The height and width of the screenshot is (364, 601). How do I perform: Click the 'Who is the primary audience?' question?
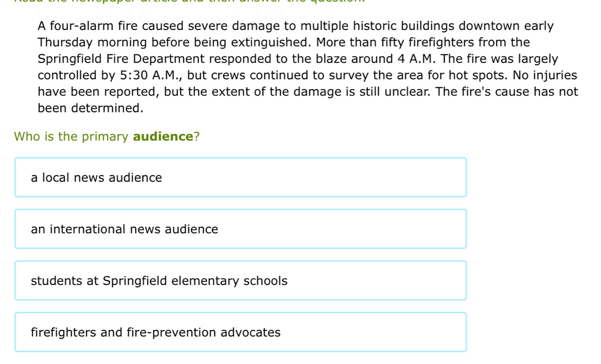[107, 137]
